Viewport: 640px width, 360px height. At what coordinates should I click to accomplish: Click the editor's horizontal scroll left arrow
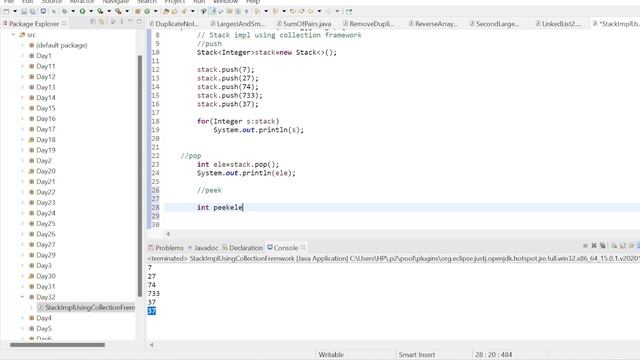click(168, 234)
